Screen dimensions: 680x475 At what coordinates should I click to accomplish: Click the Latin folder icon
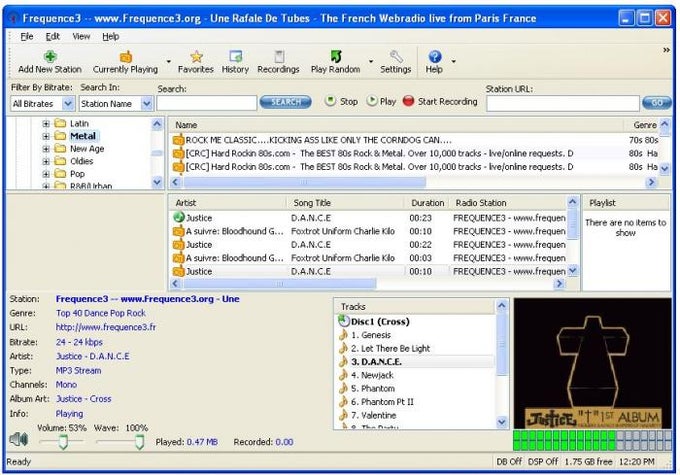(x=60, y=124)
